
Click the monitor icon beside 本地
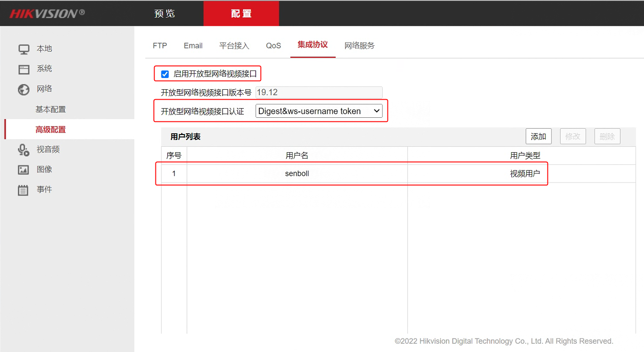click(24, 49)
